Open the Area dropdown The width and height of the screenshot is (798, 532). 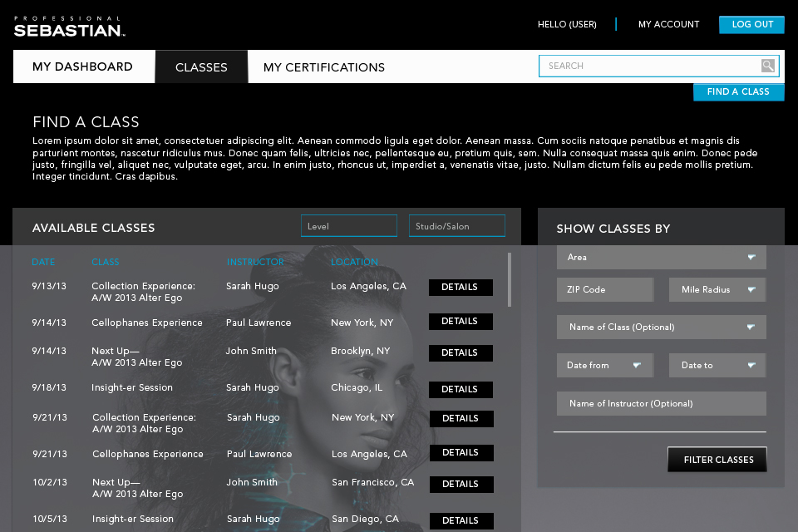click(661, 257)
